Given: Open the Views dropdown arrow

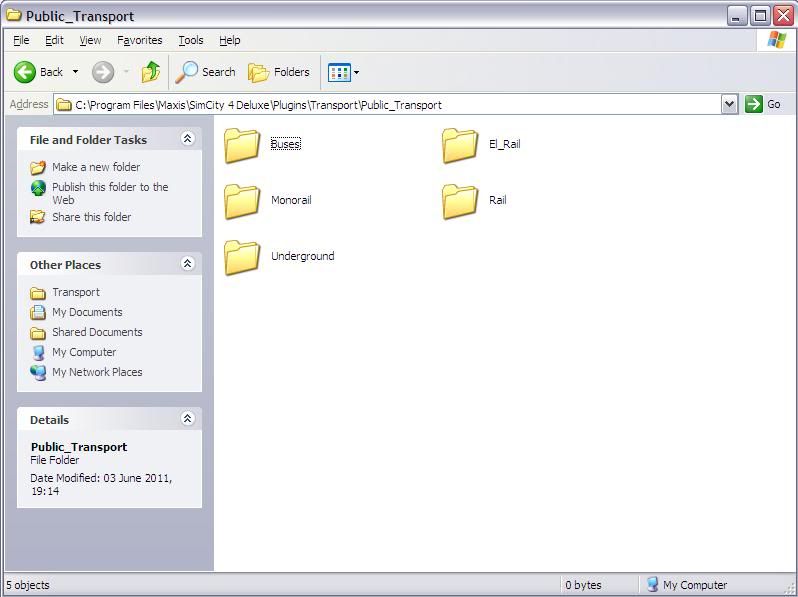Looking at the screenshot, I should (356, 72).
